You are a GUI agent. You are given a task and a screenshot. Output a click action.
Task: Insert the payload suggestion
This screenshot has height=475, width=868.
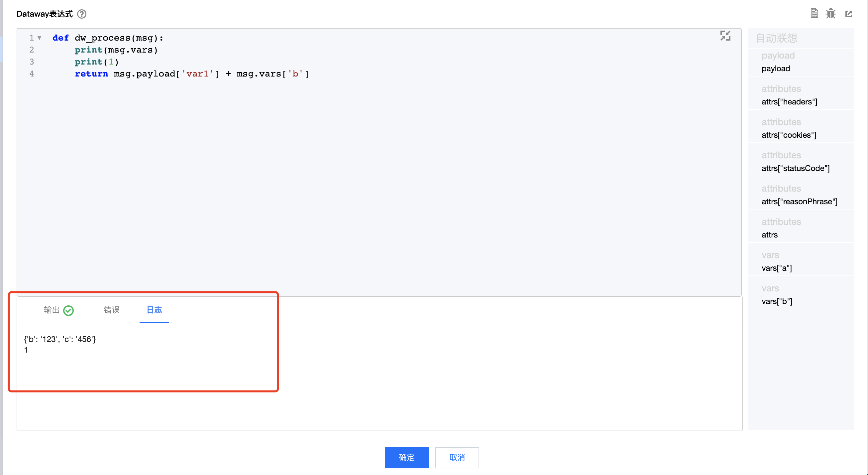tap(801, 62)
